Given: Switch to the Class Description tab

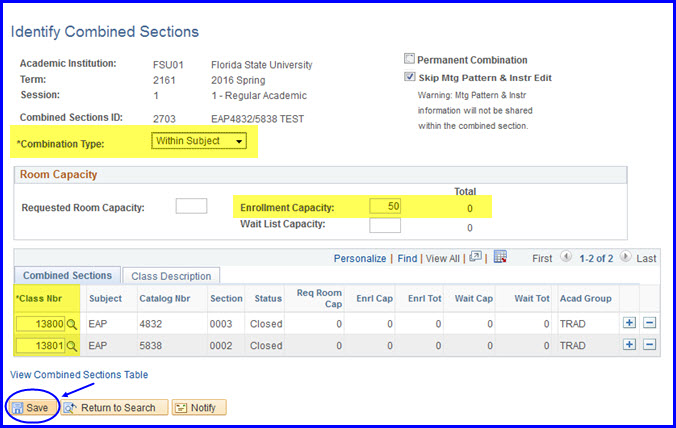Looking at the screenshot, I should (171, 276).
